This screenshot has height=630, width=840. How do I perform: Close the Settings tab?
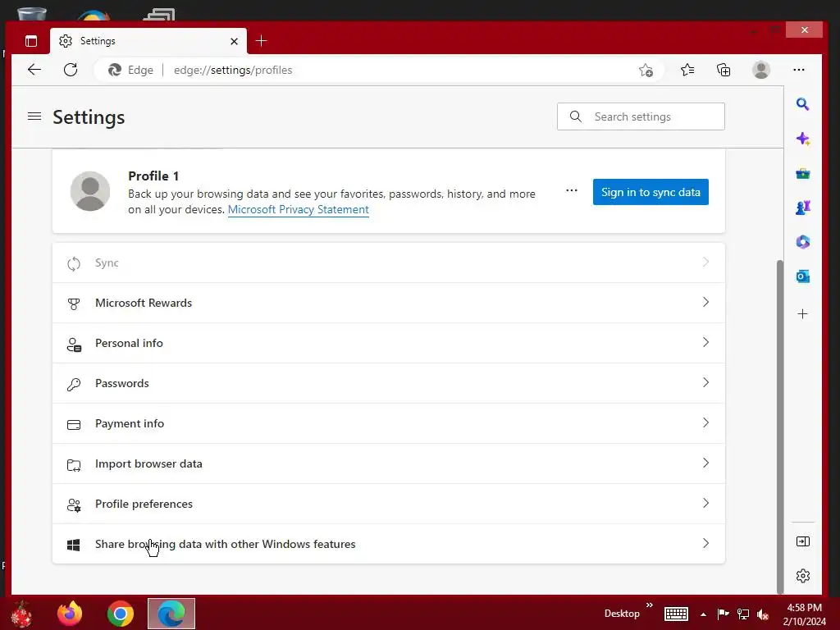(234, 41)
